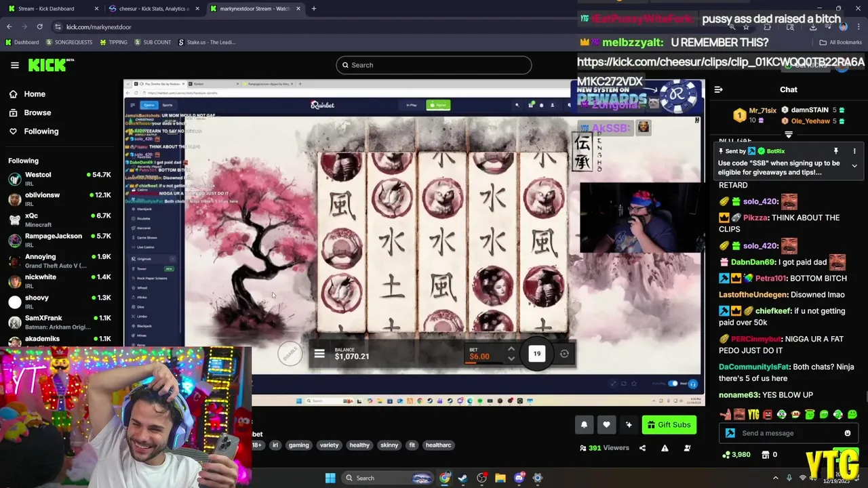The image size is (868, 488).
Task: Insert the YTG emote in chat
Action: tap(754, 415)
